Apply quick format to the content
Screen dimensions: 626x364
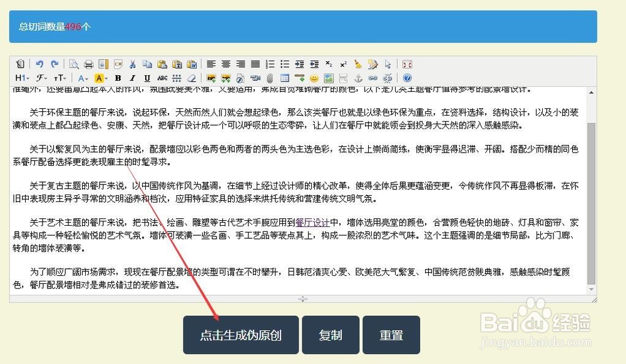(373, 64)
